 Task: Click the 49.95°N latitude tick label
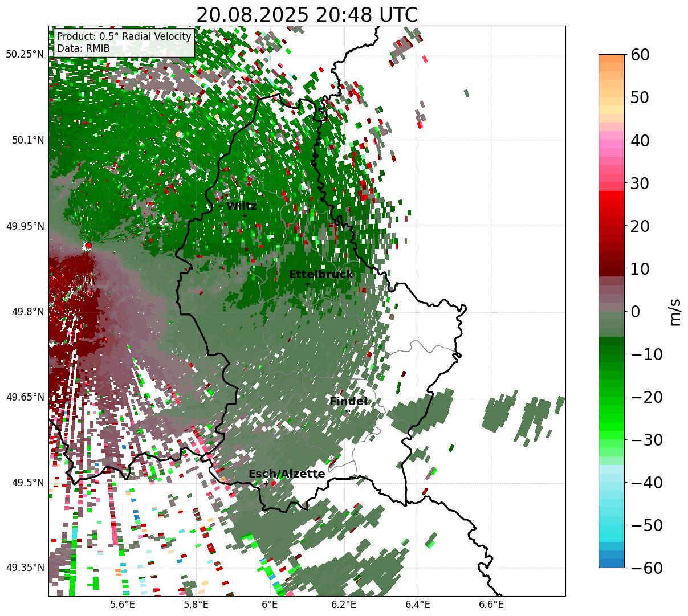(25, 226)
